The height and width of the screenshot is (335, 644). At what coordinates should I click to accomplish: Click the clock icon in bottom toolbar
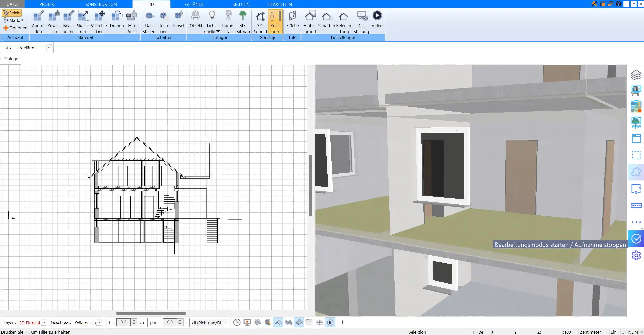coord(237,322)
